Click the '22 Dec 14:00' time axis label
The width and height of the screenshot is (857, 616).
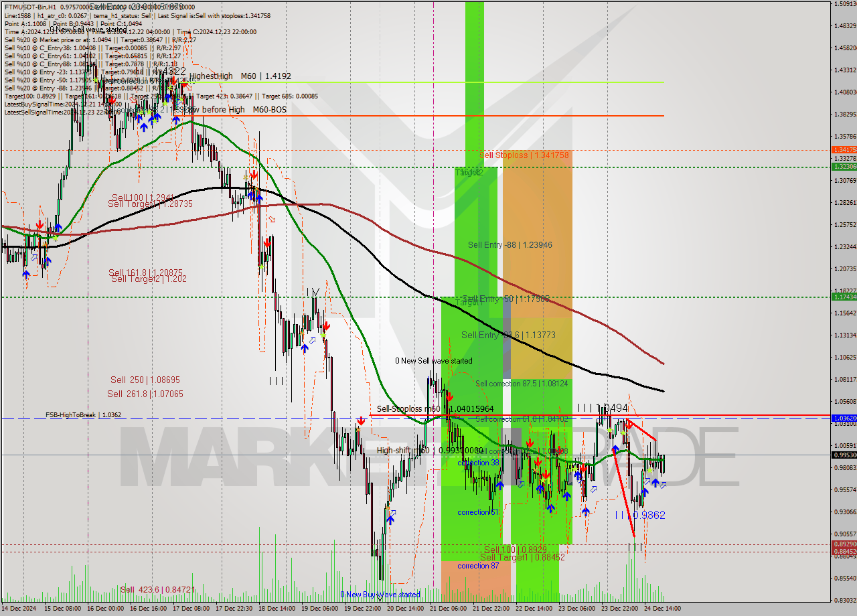coord(534,609)
